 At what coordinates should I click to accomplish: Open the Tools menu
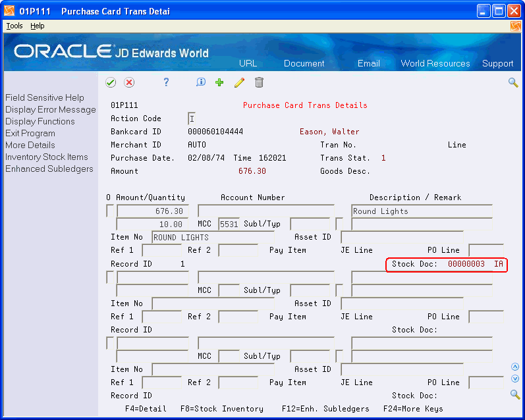pyautogui.click(x=14, y=26)
